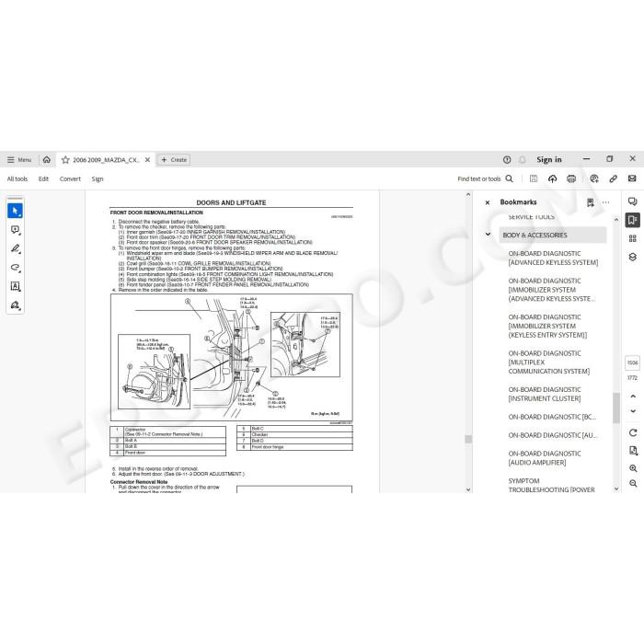Close the 2006 2009_MAZDA_CX tab
Screen dimensions: 644x644
[x=147, y=160]
